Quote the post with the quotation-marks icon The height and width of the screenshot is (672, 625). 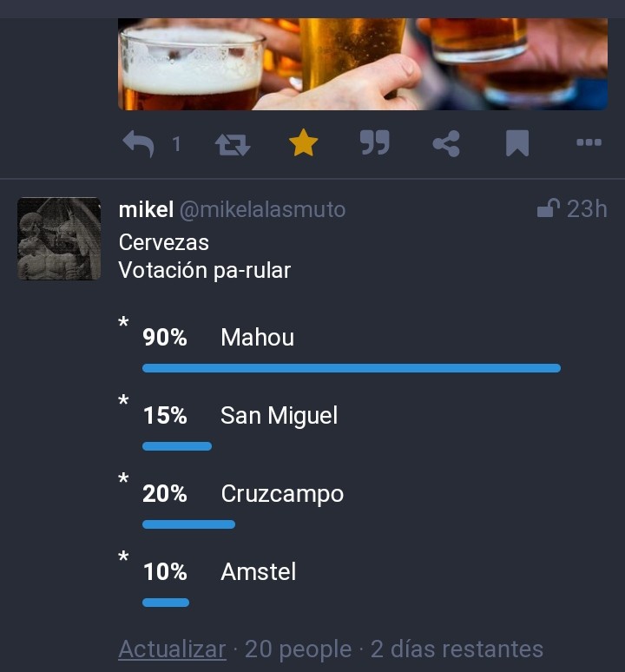pos(374,144)
